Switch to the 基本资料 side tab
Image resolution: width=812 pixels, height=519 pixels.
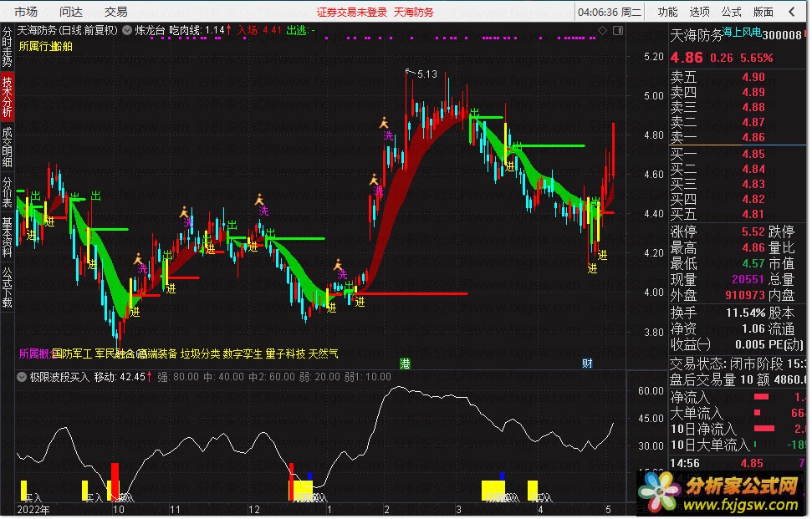click(x=7, y=237)
